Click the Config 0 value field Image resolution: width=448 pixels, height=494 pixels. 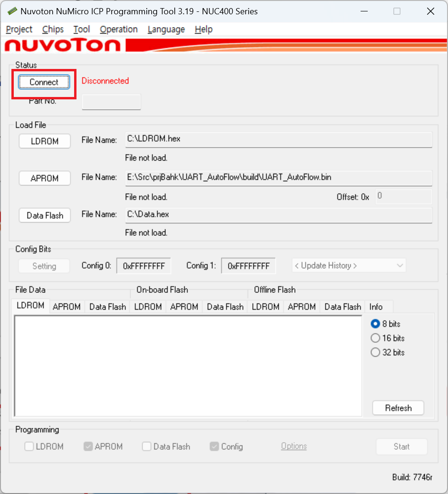(144, 266)
